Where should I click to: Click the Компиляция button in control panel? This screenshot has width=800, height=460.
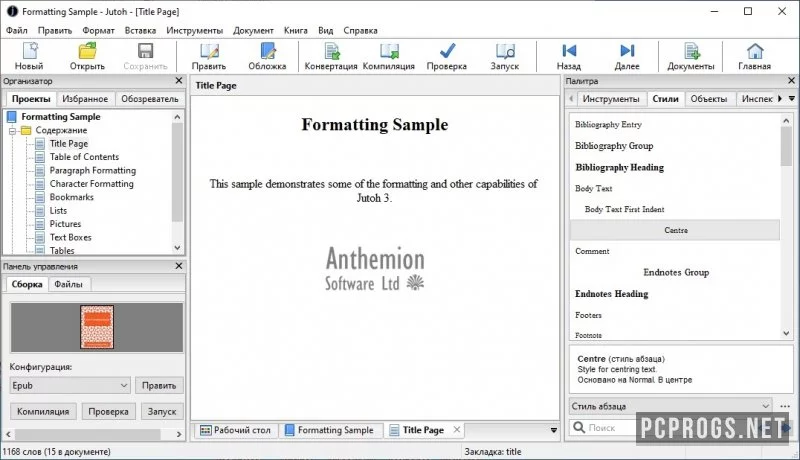(x=43, y=412)
